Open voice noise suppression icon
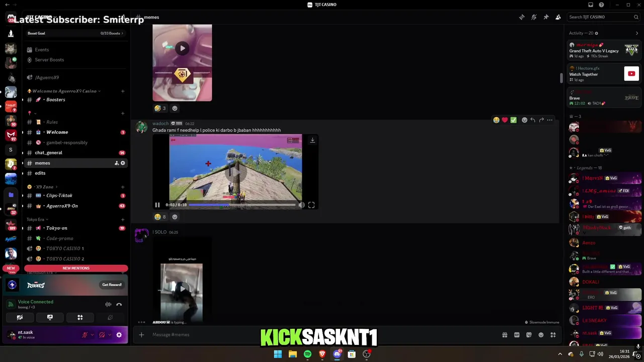Screen dimensions: 644x362 pyautogui.click(x=108, y=304)
